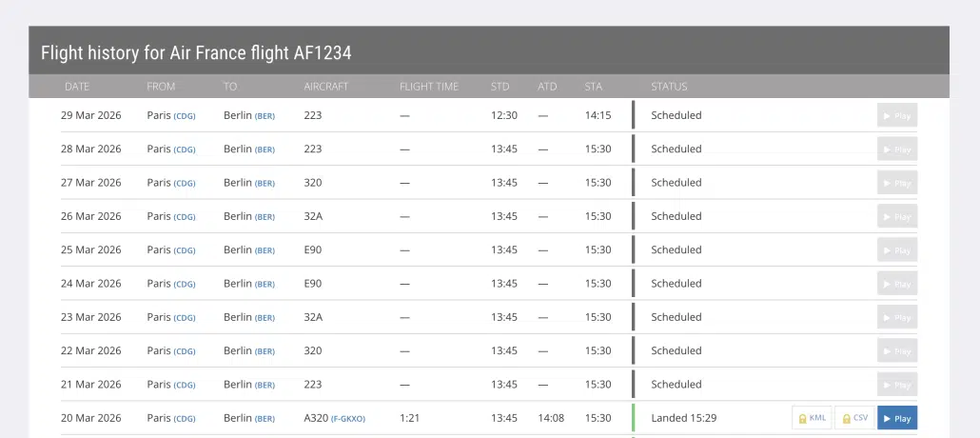Click Play button for 23 Mar flight
This screenshot has width=980, height=438.
897,317
